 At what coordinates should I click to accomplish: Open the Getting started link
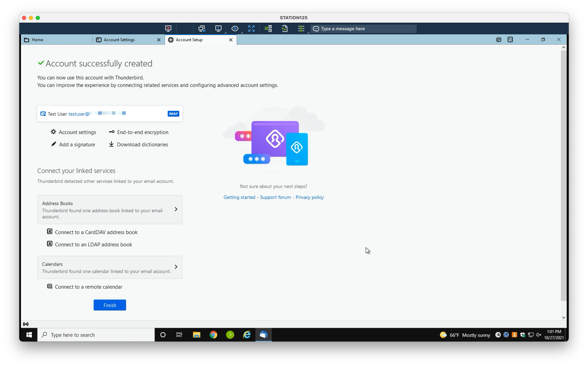pos(239,197)
